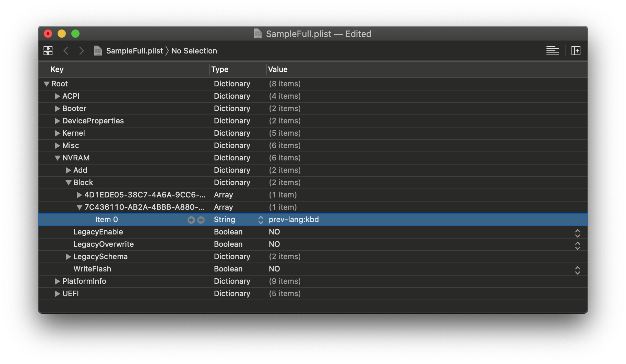Click the plus button on Item 0 row

[x=191, y=220]
